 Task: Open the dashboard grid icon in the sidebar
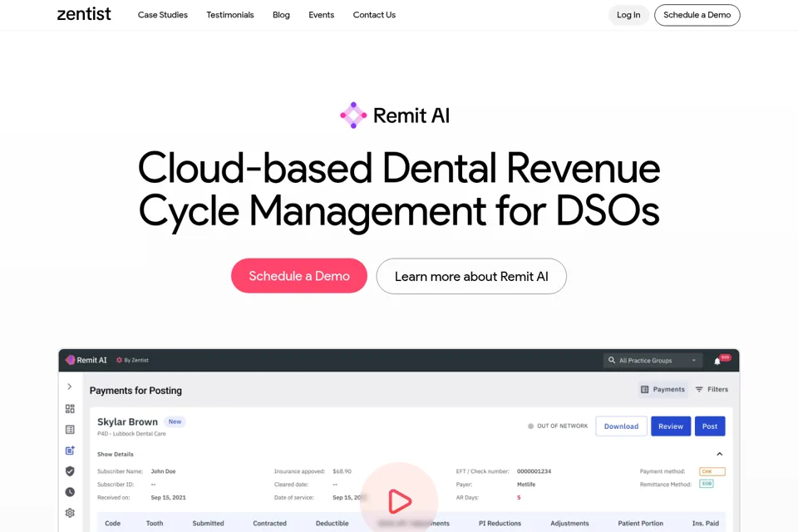[x=70, y=408]
